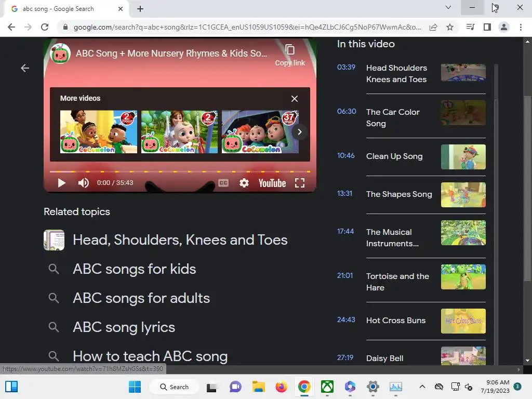Open the widgets panel icon
The width and height of the screenshot is (532, 399).
[x=11, y=387]
